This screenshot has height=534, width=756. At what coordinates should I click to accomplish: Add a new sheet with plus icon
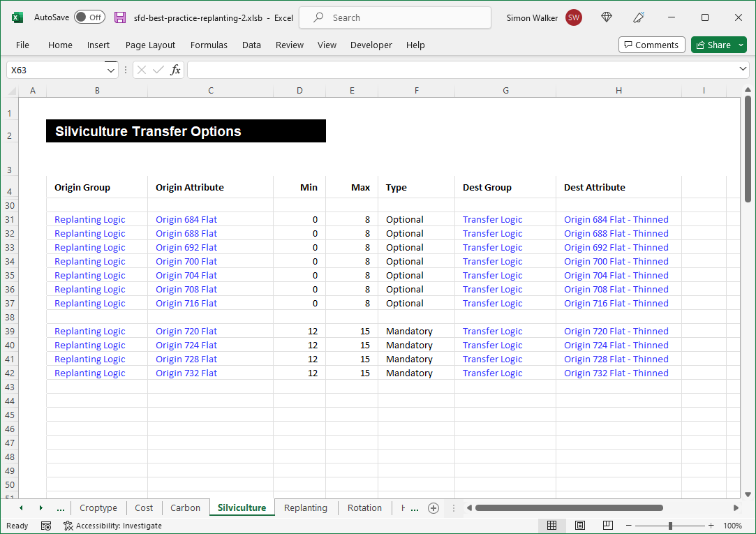433,508
